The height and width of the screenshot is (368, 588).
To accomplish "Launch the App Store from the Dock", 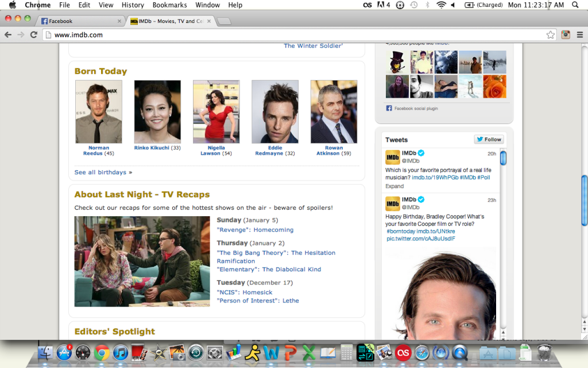I will coord(64,352).
